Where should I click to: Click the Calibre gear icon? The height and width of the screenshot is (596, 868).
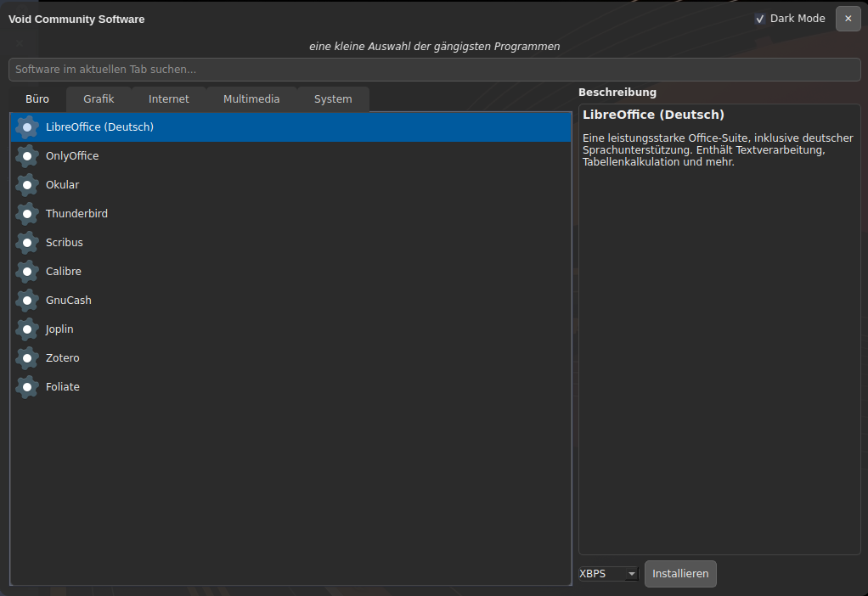point(27,272)
